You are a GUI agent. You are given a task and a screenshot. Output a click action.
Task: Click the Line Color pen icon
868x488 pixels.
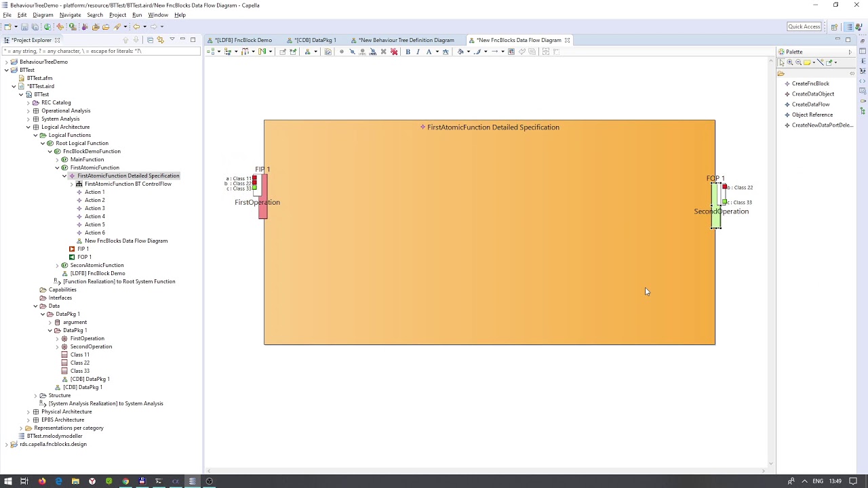[x=477, y=52]
